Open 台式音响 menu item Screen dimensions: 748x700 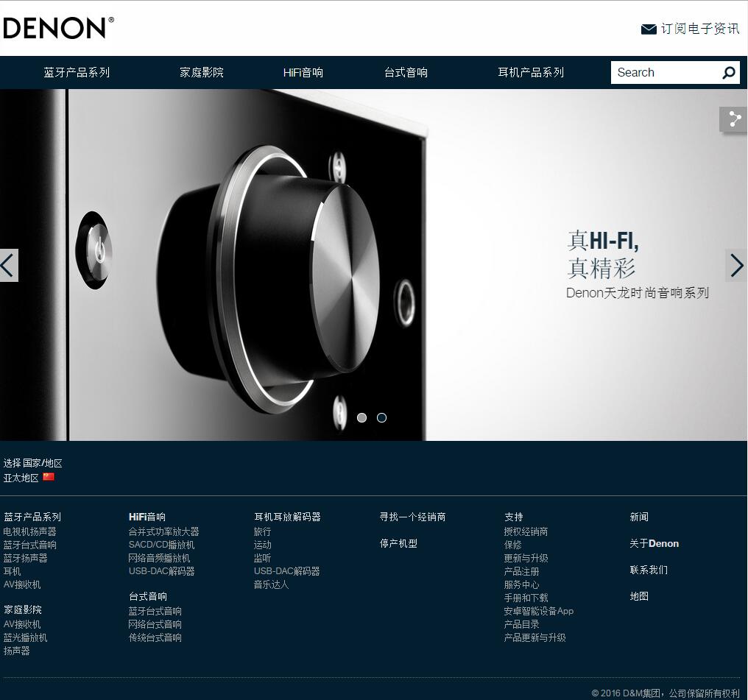406,72
